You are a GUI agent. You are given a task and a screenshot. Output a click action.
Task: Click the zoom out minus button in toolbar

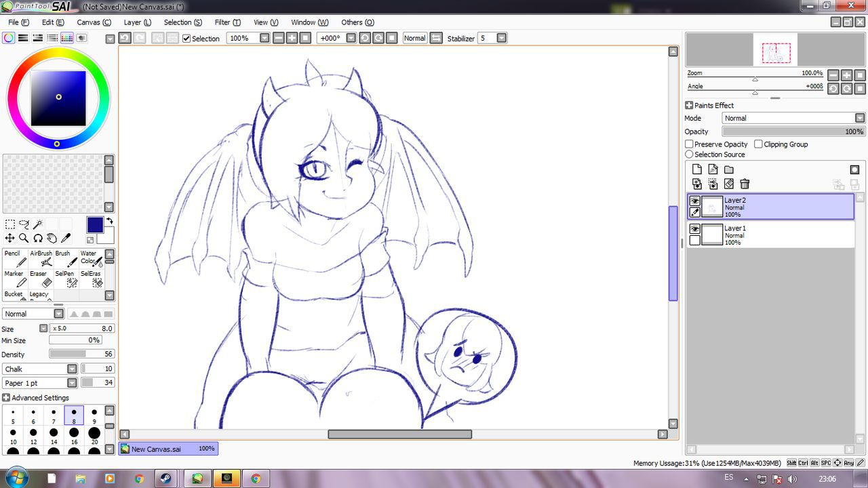279,38
